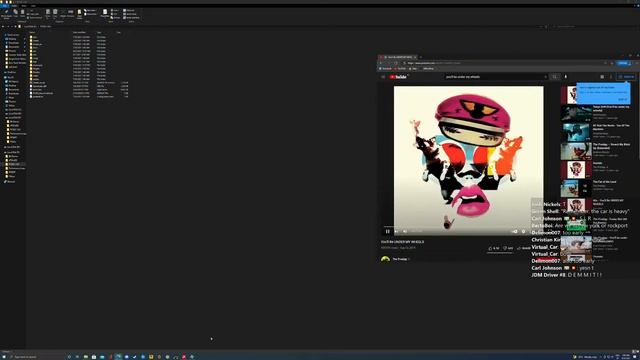Click the YouTube search magnifier button

tap(554, 77)
